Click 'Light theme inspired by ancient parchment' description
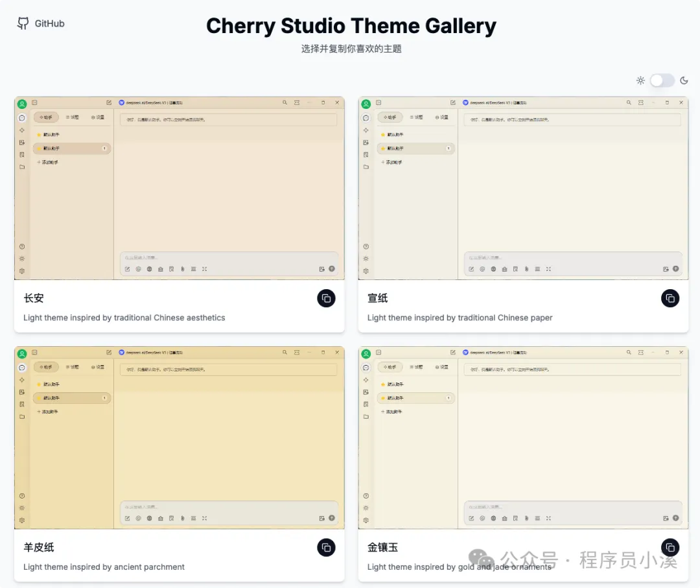Image resolution: width=700 pixels, height=588 pixels. pyautogui.click(x=104, y=567)
